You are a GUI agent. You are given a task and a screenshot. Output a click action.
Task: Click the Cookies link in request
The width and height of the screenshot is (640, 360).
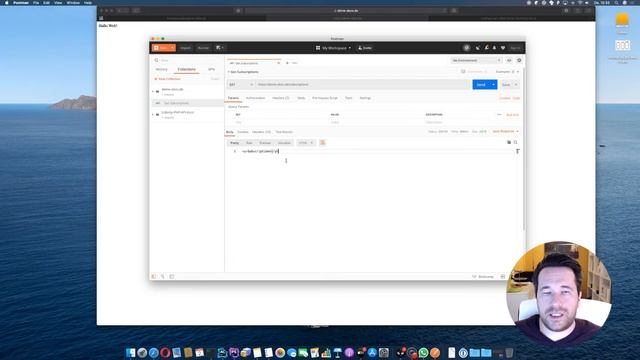505,98
